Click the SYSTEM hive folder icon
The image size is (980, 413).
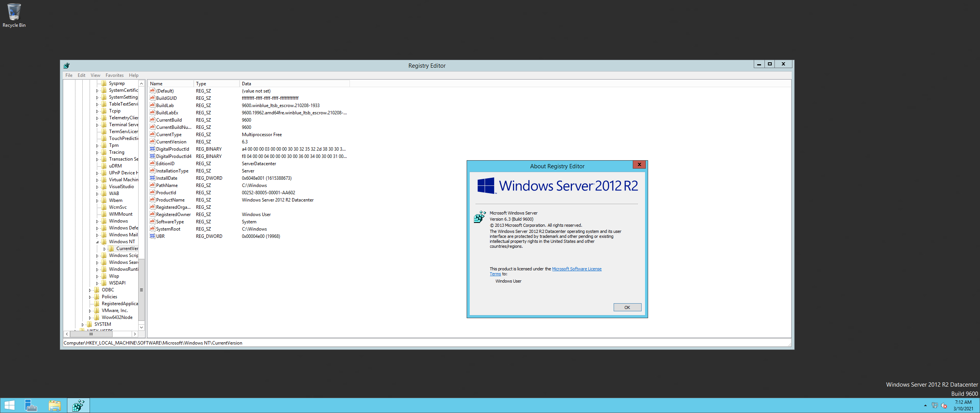90,324
